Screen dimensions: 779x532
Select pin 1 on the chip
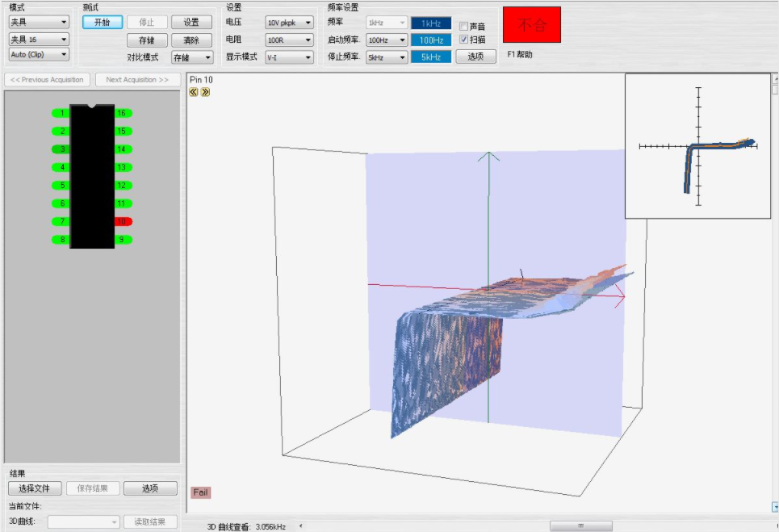[x=61, y=113]
